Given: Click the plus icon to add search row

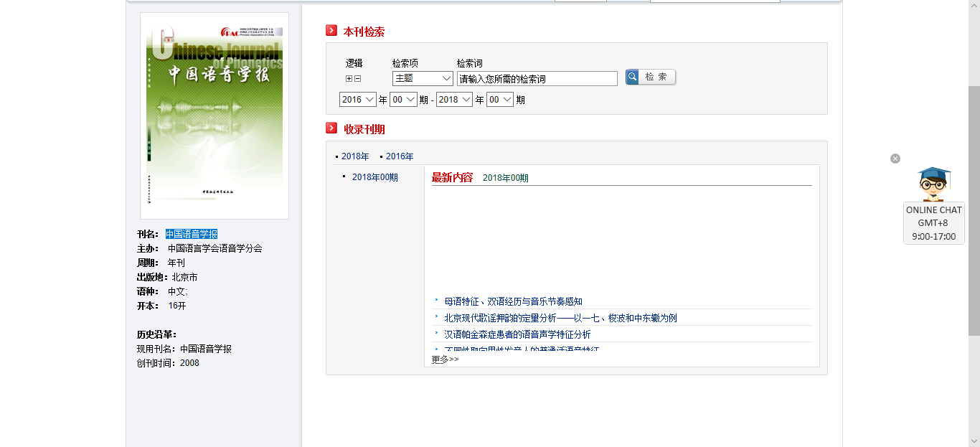Looking at the screenshot, I should [x=349, y=79].
